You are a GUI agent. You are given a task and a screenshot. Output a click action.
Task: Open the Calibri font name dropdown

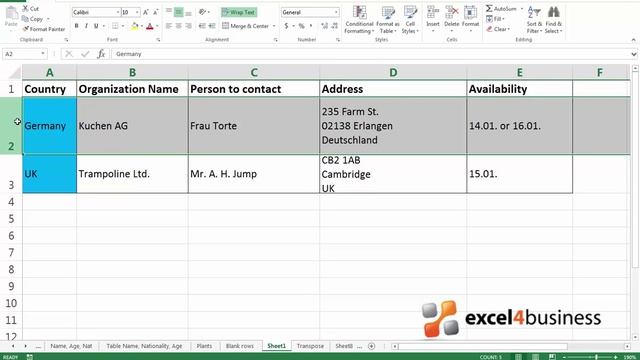tap(118, 12)
